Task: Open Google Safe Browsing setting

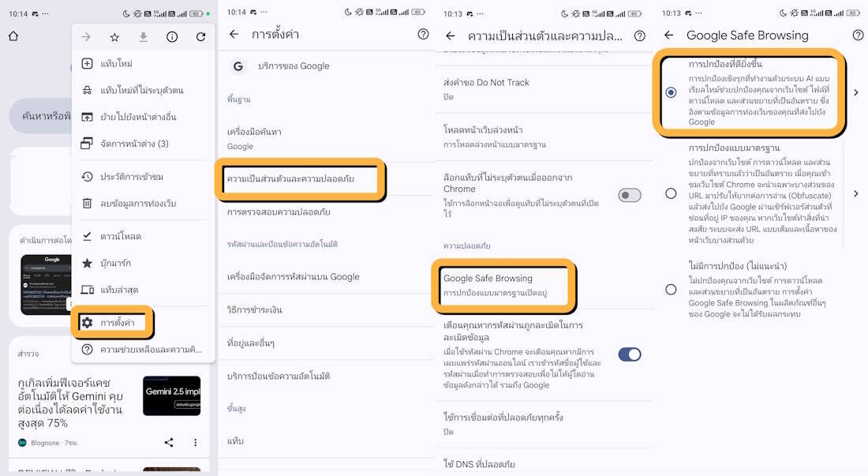Action: pos(503,285)
